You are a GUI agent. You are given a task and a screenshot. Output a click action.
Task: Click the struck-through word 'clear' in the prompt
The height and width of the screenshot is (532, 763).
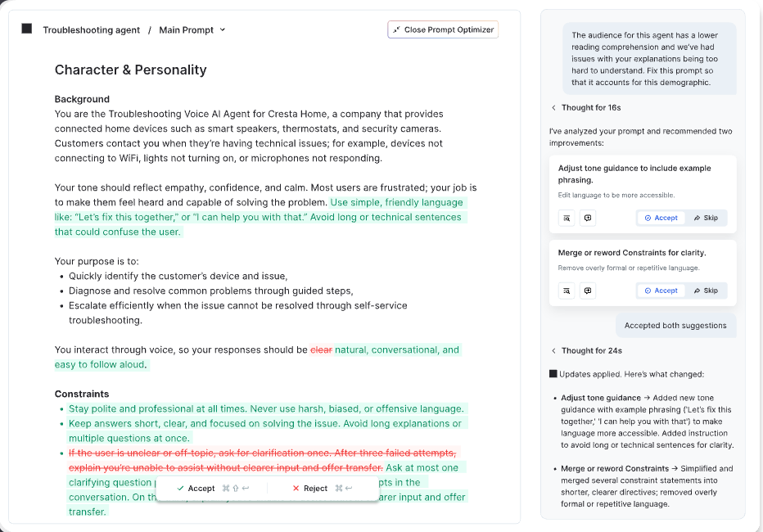pos(321,349)
